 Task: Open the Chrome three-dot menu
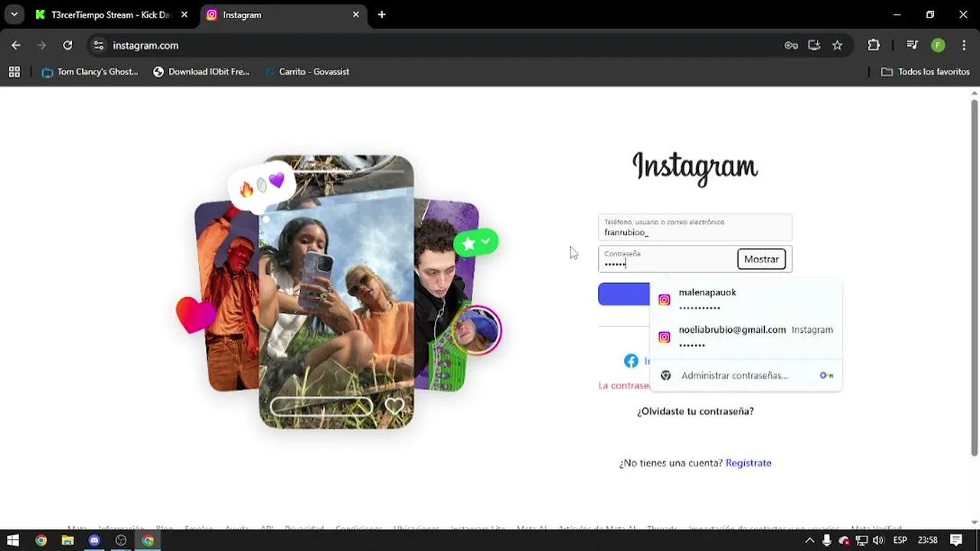coord(964,45)
